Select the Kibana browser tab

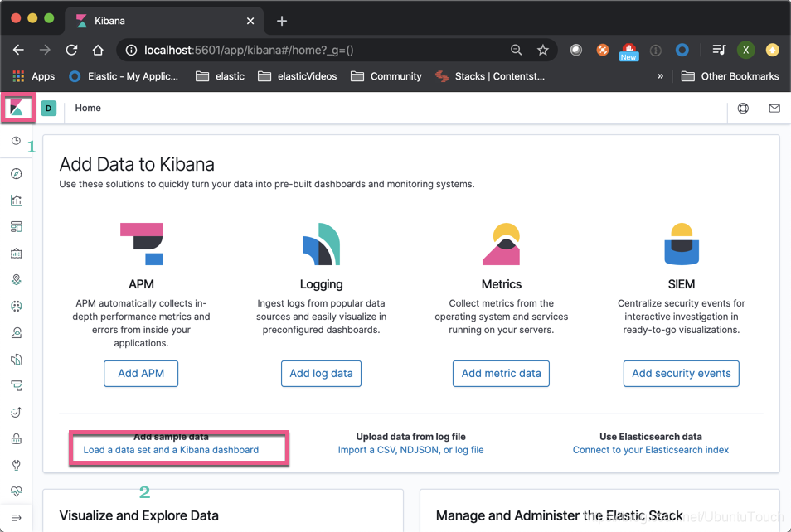pos(164,21)
